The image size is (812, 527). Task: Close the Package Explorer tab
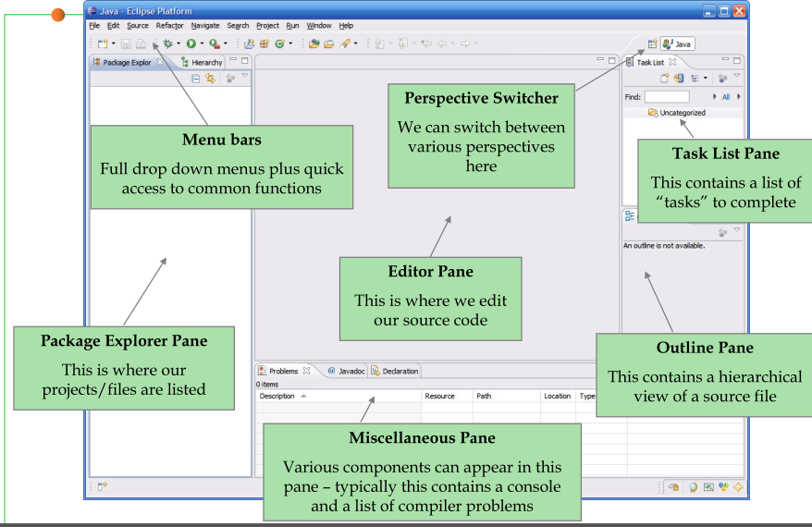(160, 62)
